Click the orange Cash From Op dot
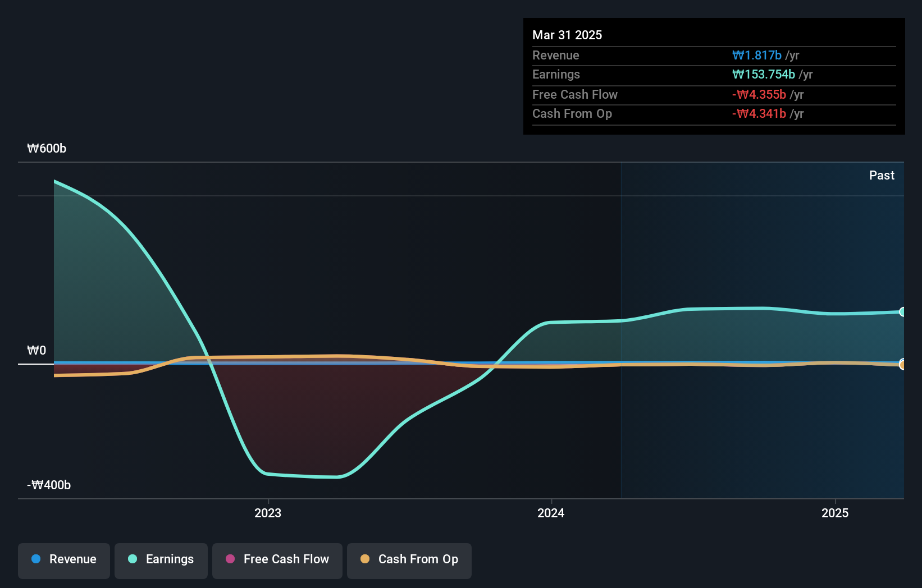 [365, 559]
